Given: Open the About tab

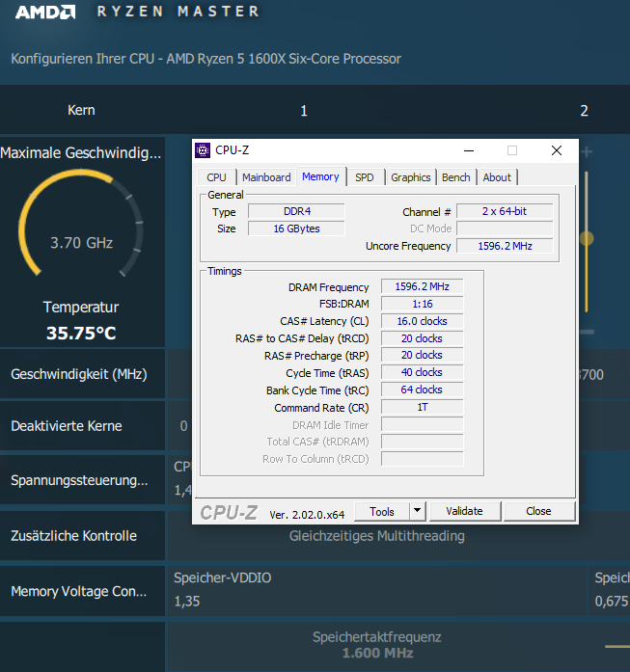Looking at the screenshot, I should [497, 177].
